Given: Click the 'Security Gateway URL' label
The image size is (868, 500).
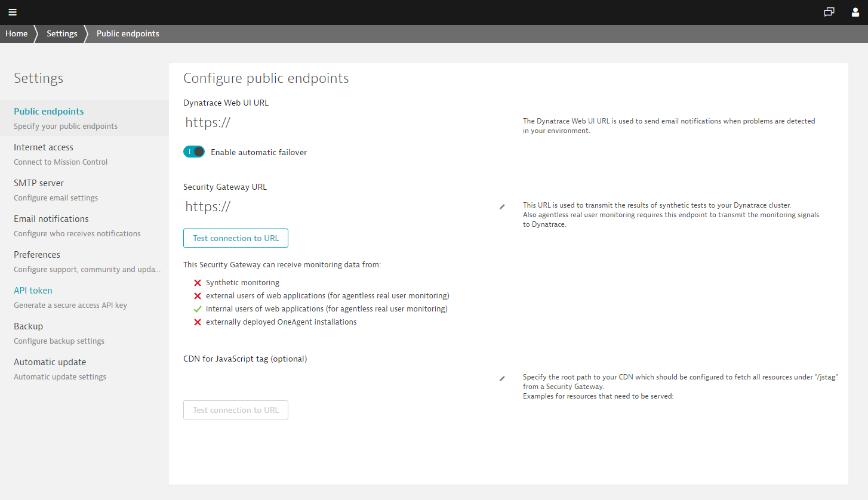Looking at the screenshot, I should 225,187.
